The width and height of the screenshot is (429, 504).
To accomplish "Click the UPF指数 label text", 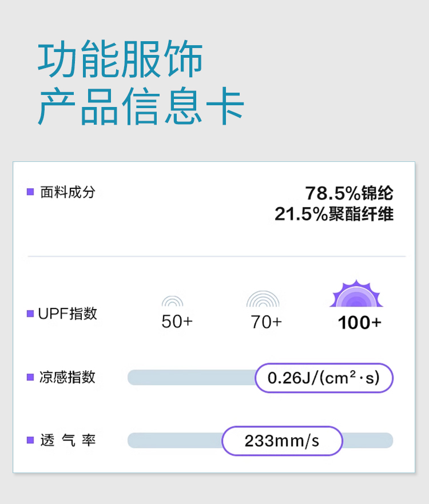I will 67,313.
